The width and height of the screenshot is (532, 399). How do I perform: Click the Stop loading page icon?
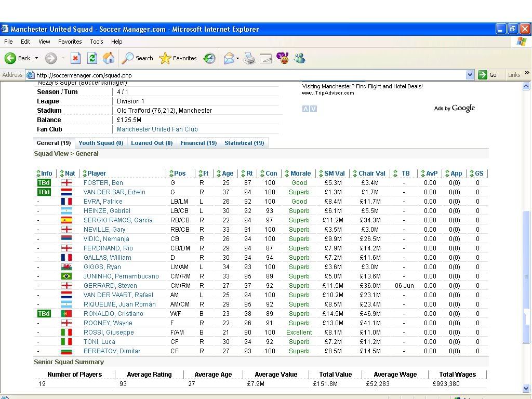tap(75, 58)
